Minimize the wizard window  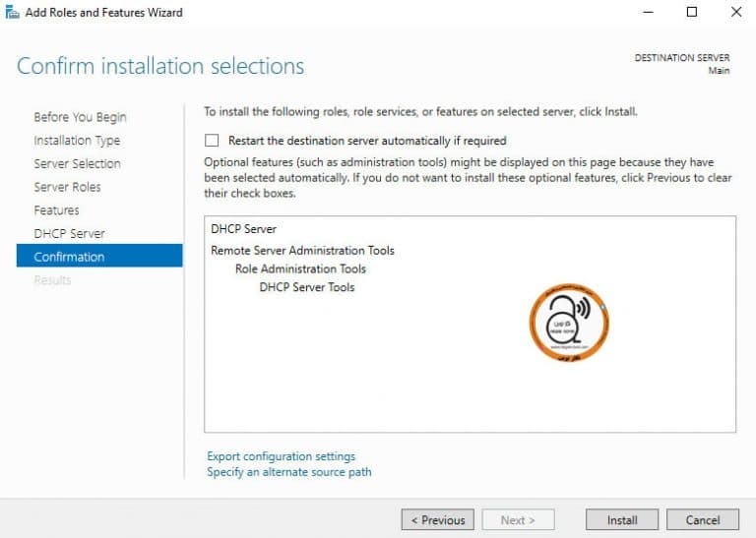tap(649, 12)
